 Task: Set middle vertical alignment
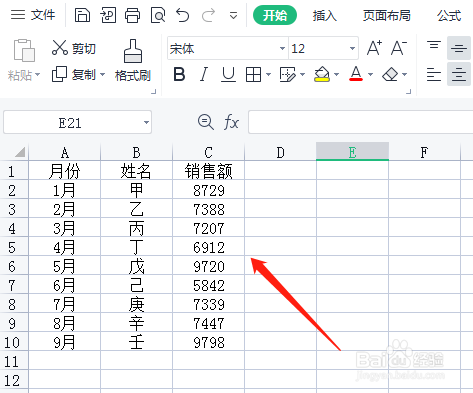459,48
